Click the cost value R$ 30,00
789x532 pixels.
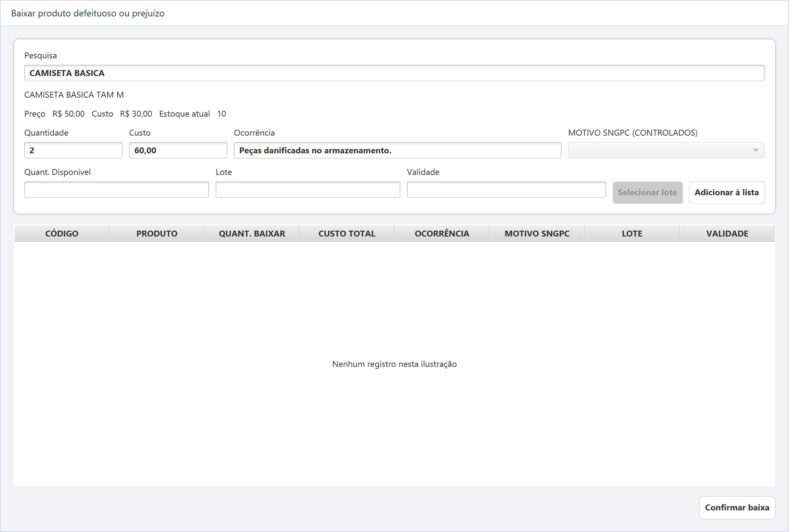pos(136,114)
